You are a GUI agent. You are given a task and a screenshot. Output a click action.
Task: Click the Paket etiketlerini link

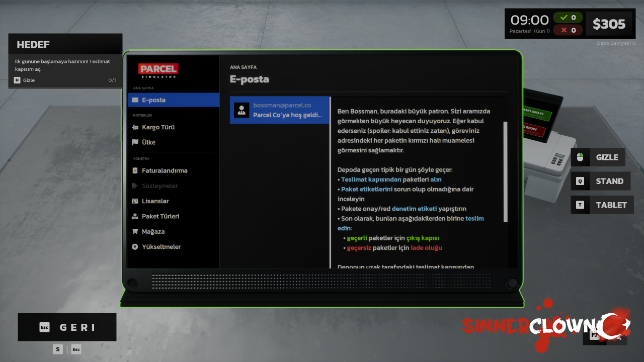point(367,189)
